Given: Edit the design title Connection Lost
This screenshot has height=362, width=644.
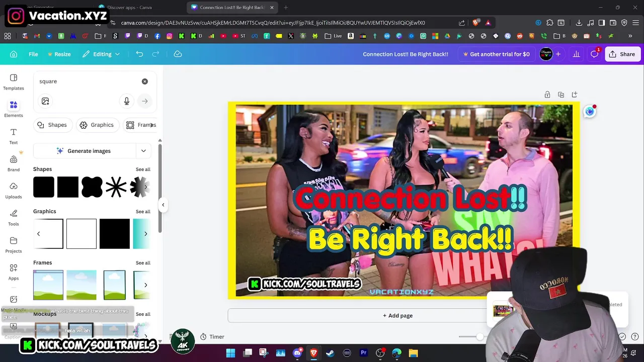Looking at the screenshot, I should click(406, 54).
